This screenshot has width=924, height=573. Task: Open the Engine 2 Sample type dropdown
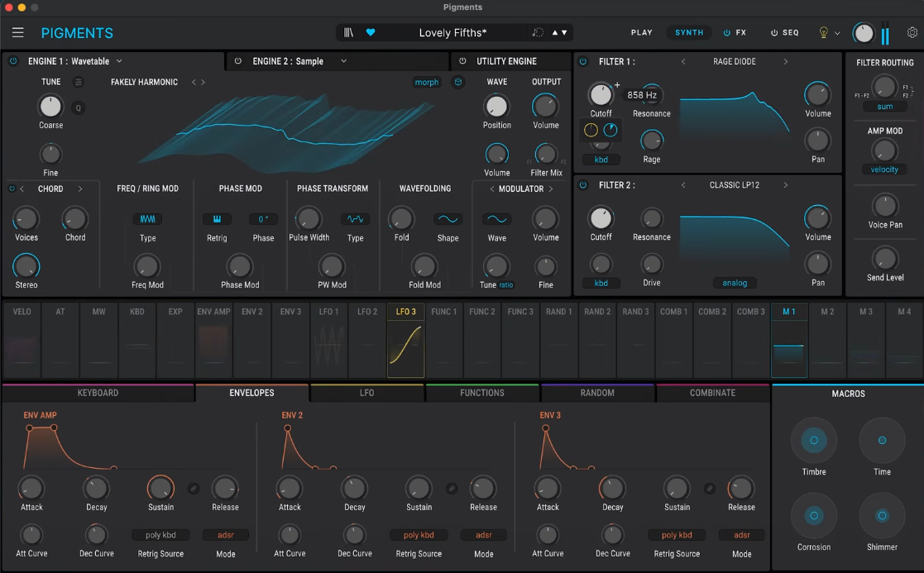pyautogui.click(x=343, y=61)
